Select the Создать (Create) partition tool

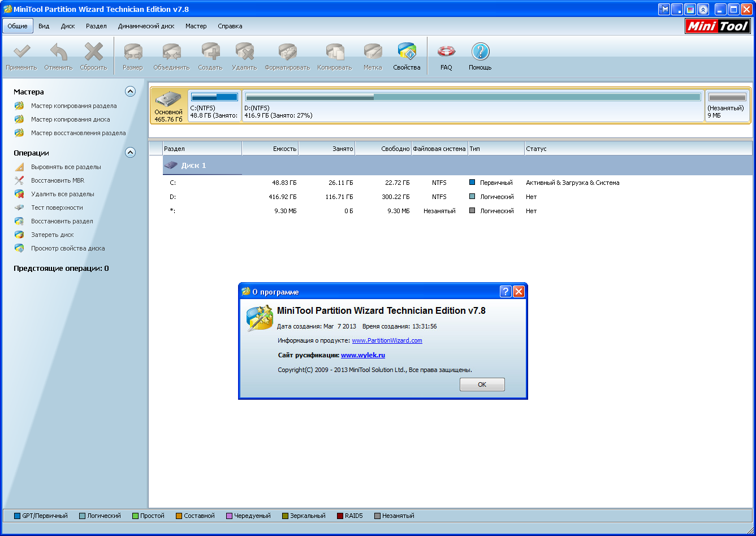tap(210, 57)
